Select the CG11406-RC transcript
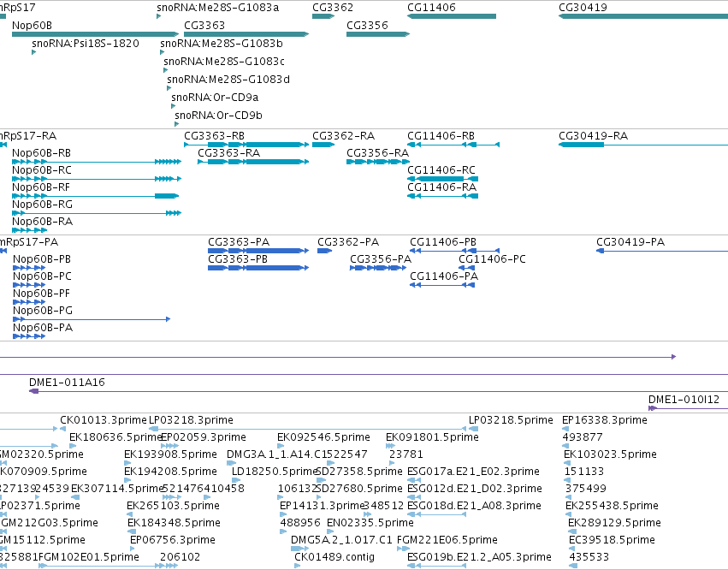The image size is (728, 570). (442, 179)
